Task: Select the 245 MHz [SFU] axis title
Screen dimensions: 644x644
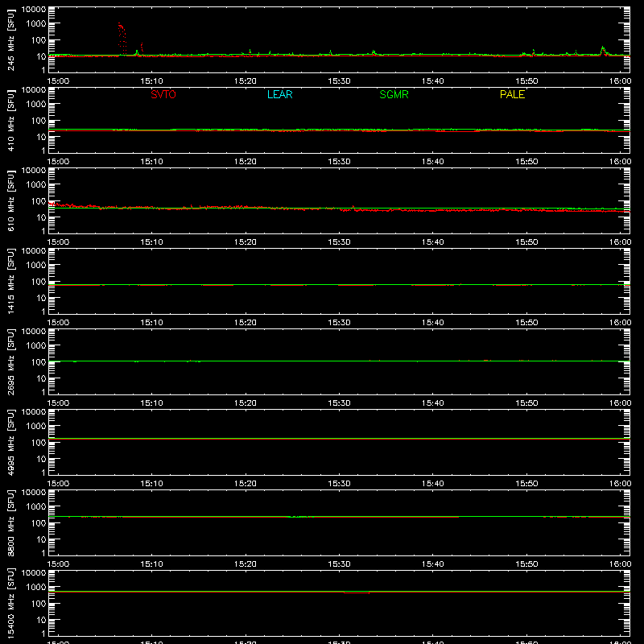Action: tap(10, 39)
